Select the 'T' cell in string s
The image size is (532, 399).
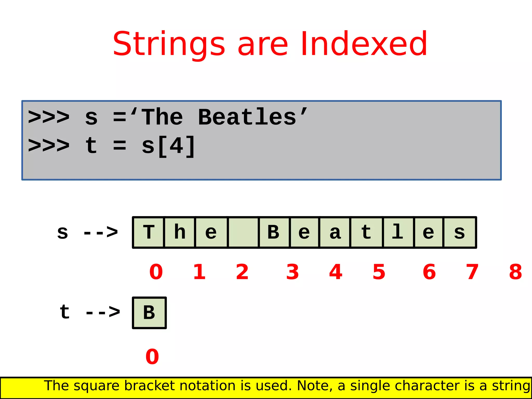[x=149, y=232]
